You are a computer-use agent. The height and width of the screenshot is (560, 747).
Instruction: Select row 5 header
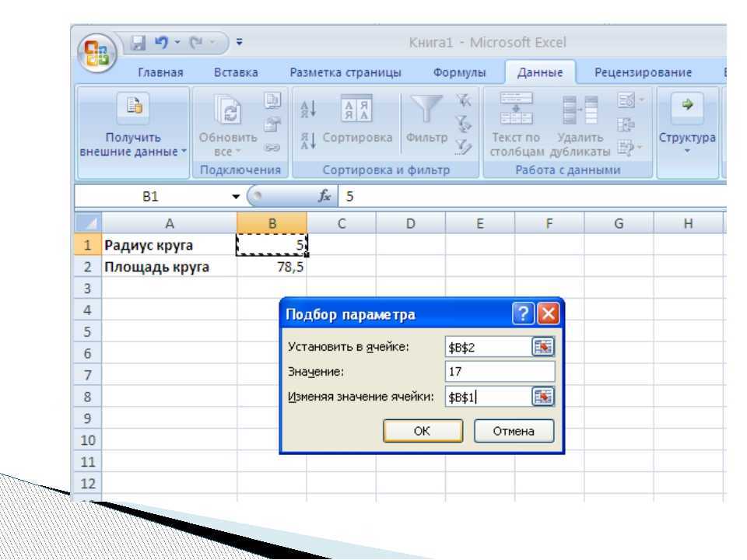(x=88, y=331)
